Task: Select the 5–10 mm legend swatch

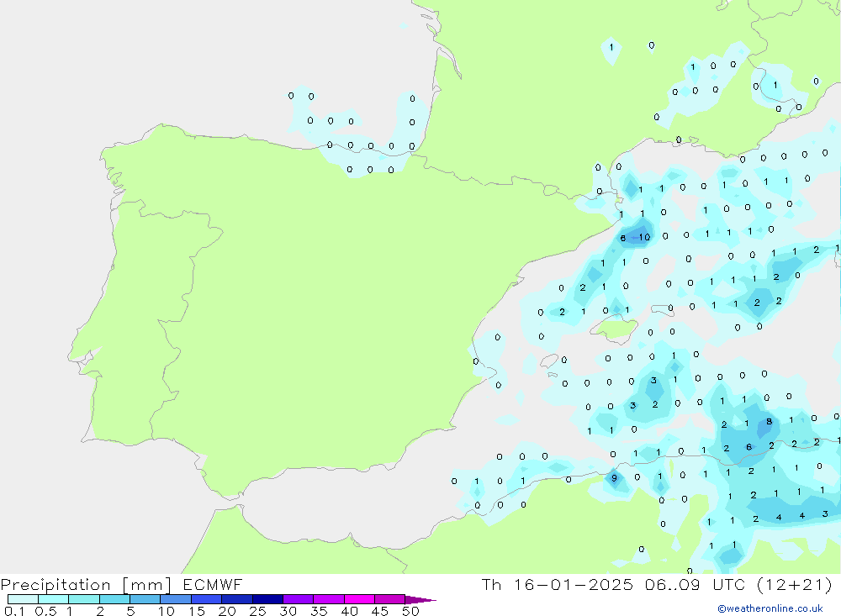Action: [x=145, y=599]
